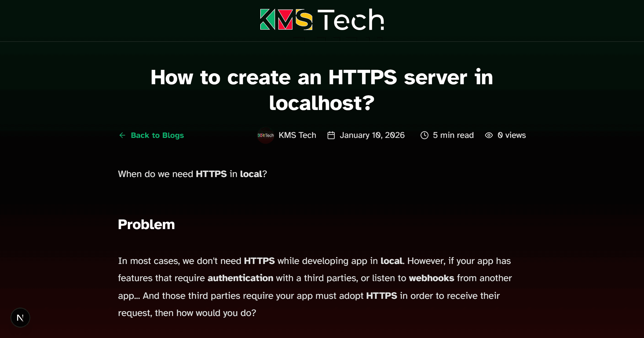Click the bold 'HTTPS' in the opening question
The height and width of the screenshot is (338, 644).
point(211,174)
